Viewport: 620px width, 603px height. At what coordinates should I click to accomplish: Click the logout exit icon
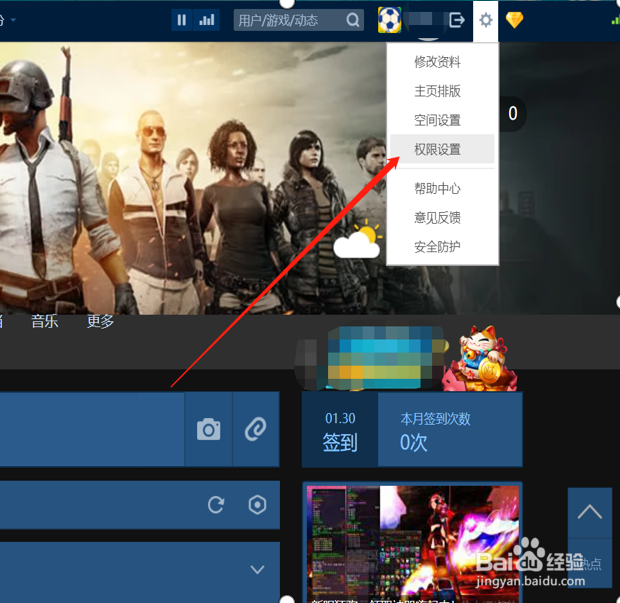(457, 20)
